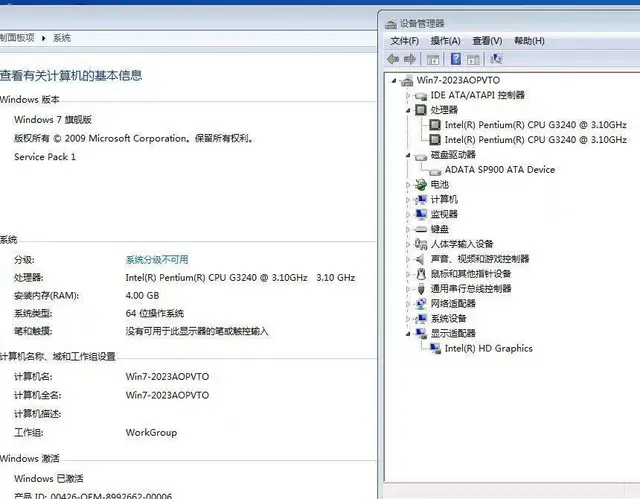This screenshot has height=499, width=640.
Task: Click the 系统设备 icon
Action: 421,319
